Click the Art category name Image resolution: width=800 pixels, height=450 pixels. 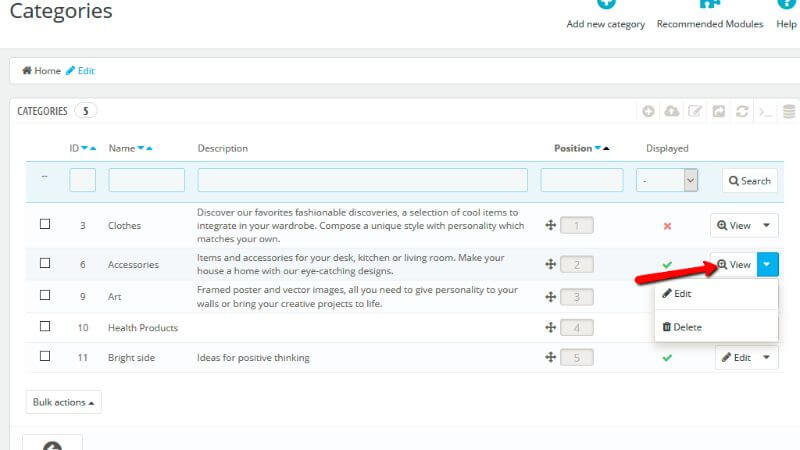114,296
